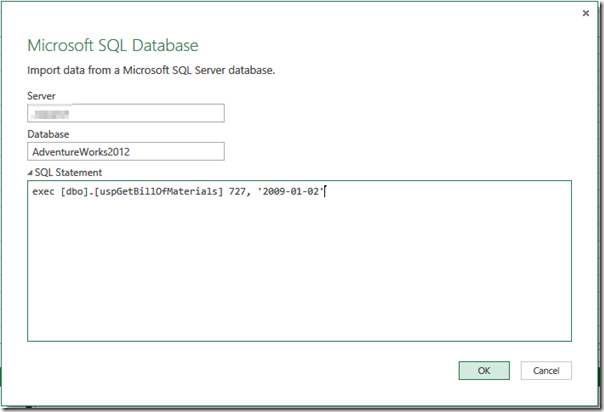The image size is (604, 412).
Task: Click the 'SQL Statement' label
Action: pos(68,173)
